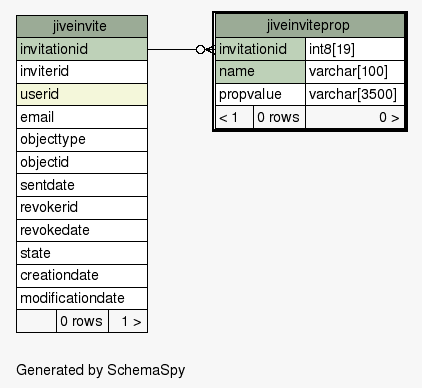Click the jiveinvite table header

pos(82,26)
